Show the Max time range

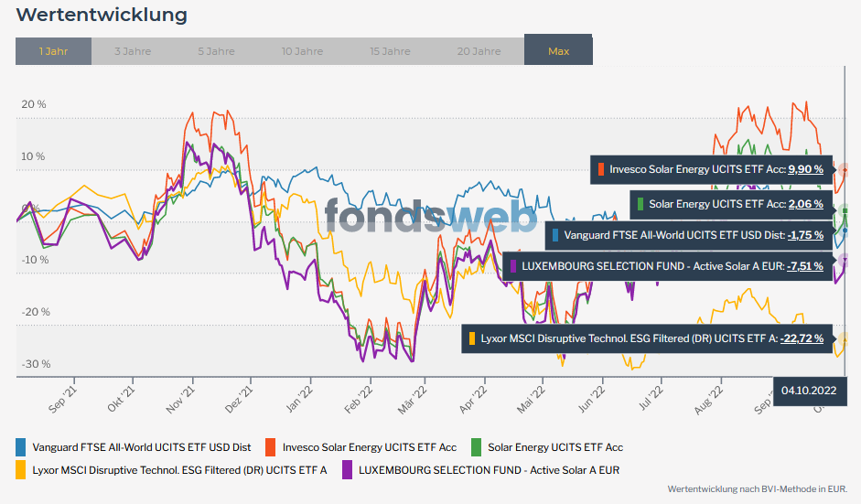(x=558, y=51)
